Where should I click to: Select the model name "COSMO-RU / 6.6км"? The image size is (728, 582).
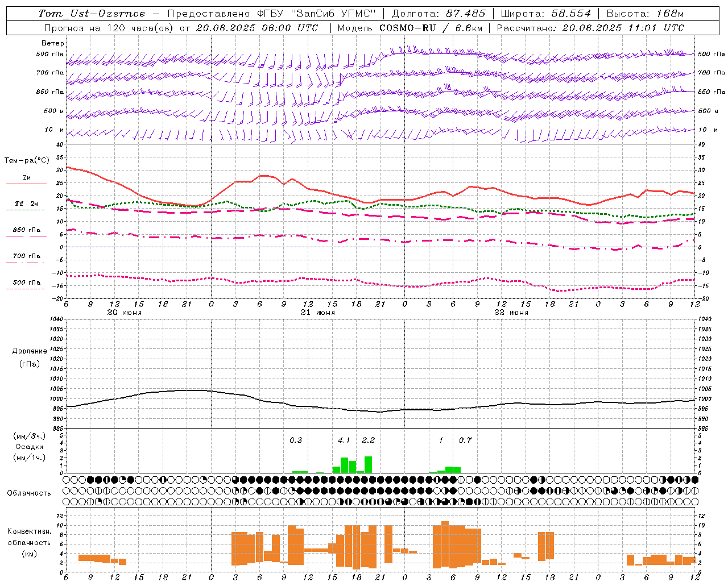point(430,28)
